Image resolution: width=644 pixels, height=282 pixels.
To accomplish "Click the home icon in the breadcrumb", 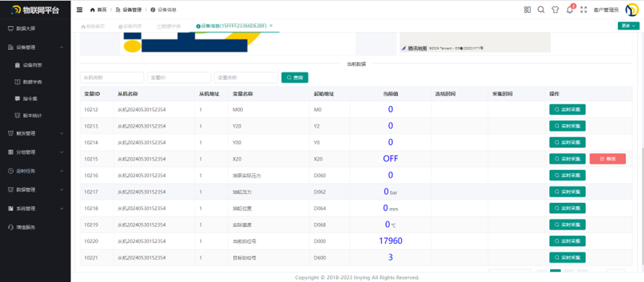I will (92, 10).
